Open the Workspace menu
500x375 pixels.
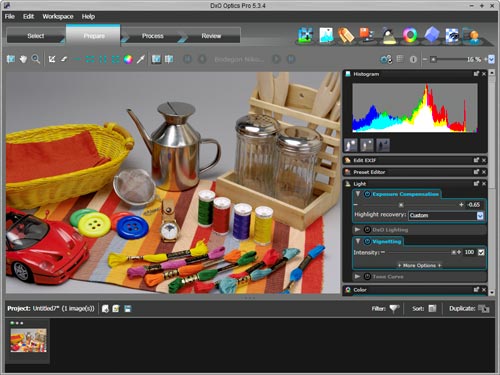pyautogui.click(x=58, y=16)
